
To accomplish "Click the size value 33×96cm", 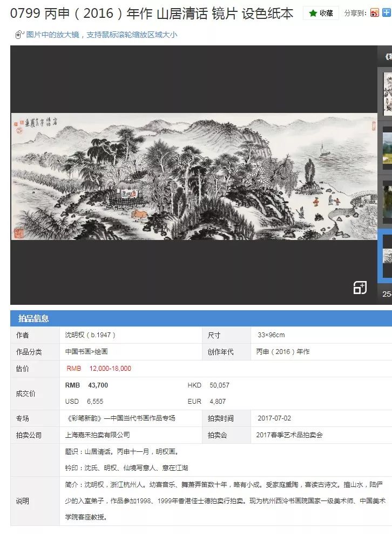I will coord(271,335).
